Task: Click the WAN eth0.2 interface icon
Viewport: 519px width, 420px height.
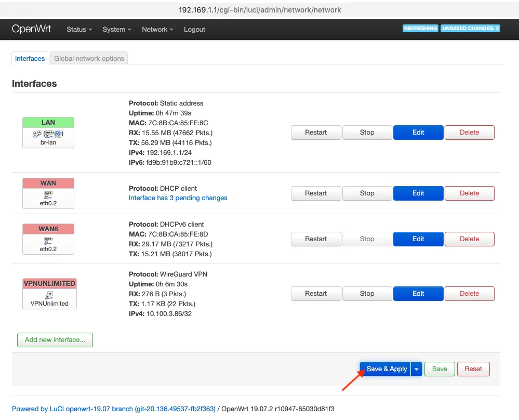Action: coord(48,194)
